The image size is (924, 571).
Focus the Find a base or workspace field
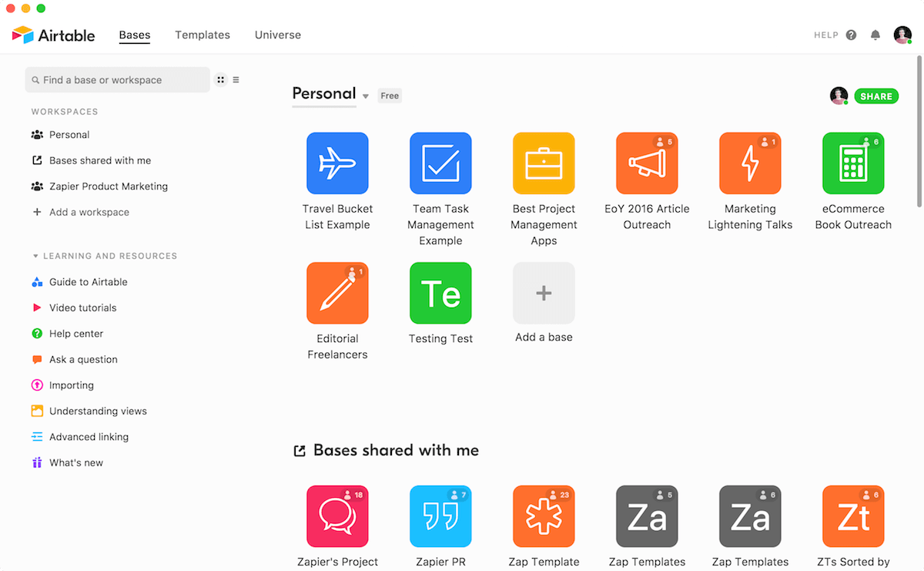point(117,79)
